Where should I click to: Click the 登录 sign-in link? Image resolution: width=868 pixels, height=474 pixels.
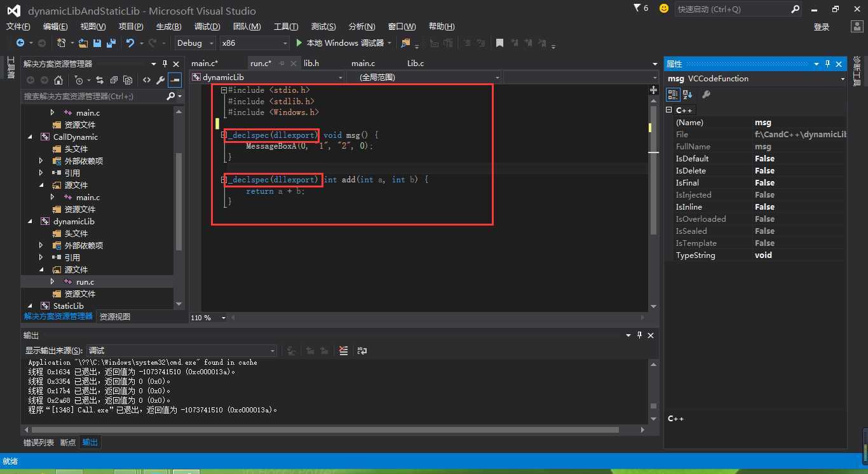click(822, 27)
